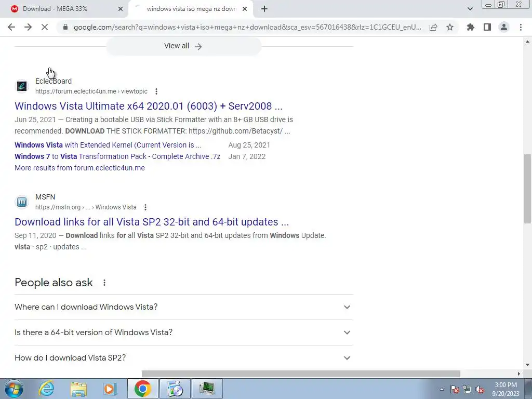Click the EclecBoard site favicon
This screenshot has height=399, width=532.
[22, 86]
